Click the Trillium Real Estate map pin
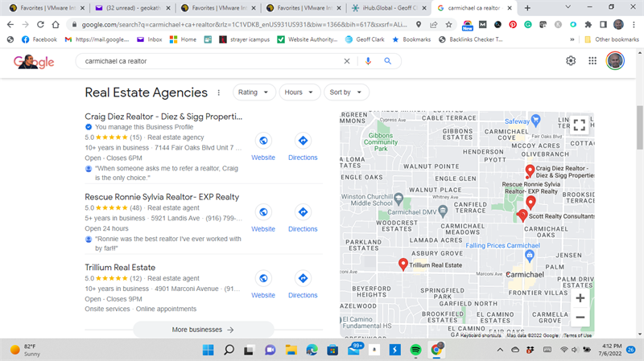644x361 pixels. 403,264
